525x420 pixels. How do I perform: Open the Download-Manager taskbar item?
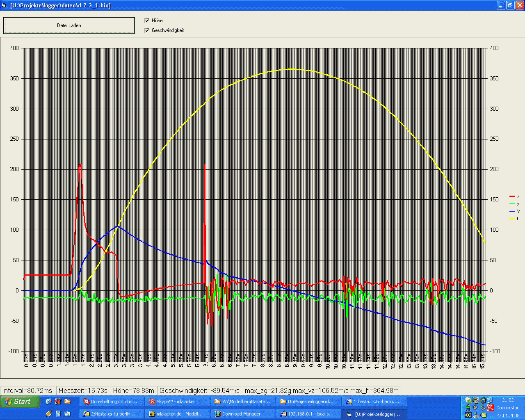tap(243, 414)
